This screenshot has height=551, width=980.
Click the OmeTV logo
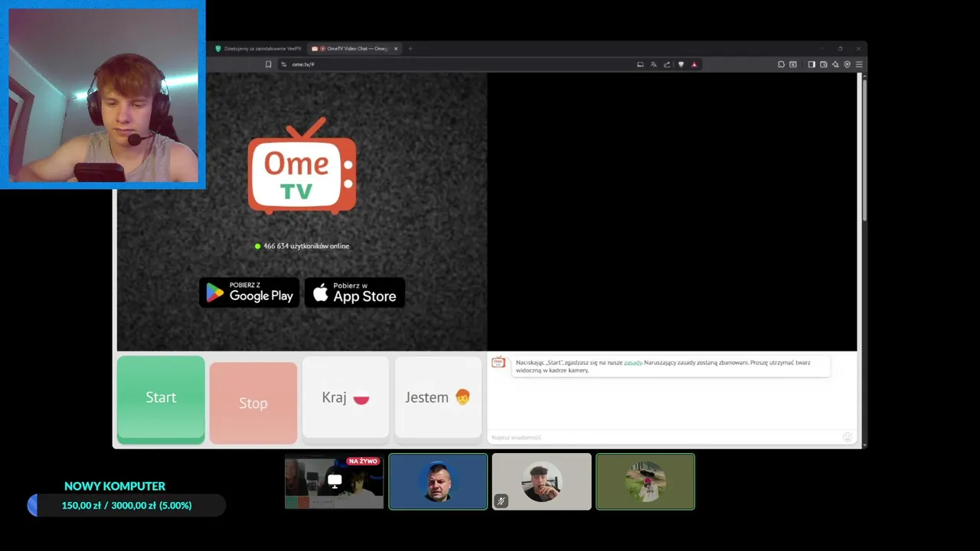[x=302, y=166]
